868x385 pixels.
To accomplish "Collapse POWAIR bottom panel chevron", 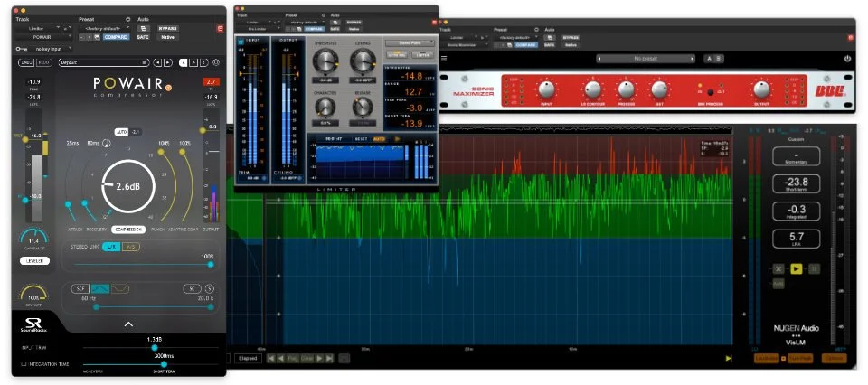I will tap(128, 324).
